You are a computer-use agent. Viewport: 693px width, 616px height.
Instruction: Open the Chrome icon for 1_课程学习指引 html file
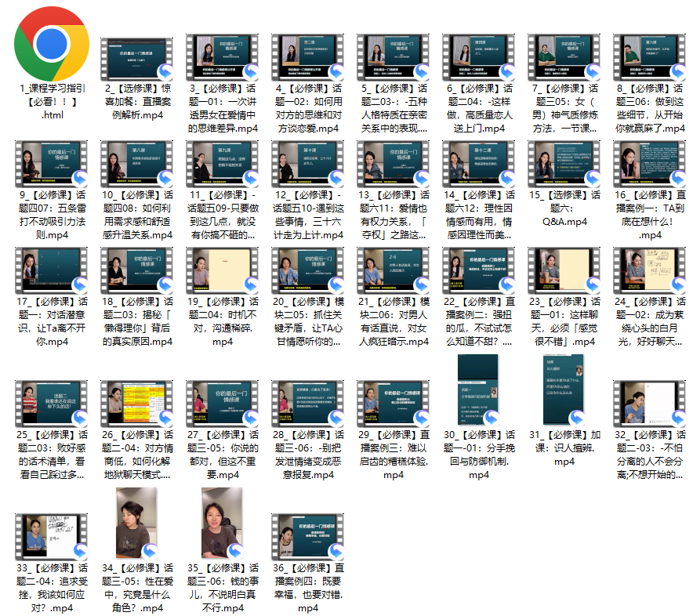click(x=52, y=42)
